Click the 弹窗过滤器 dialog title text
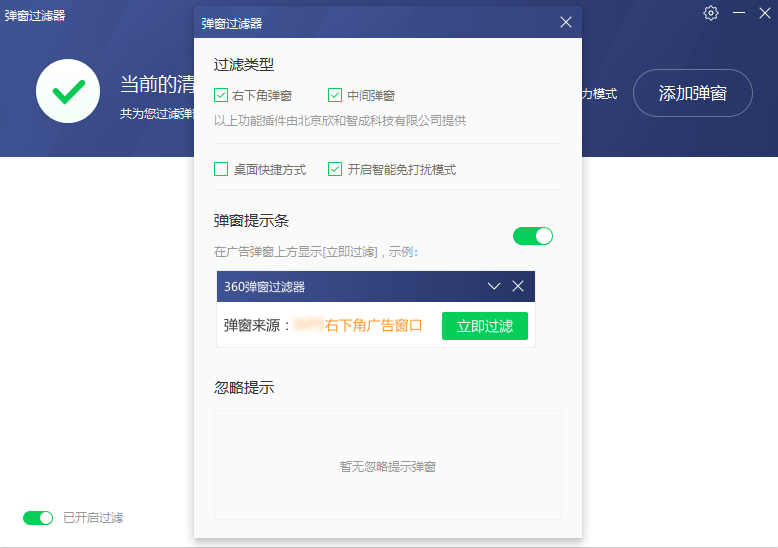778x548 pixels. pos(232,23)
